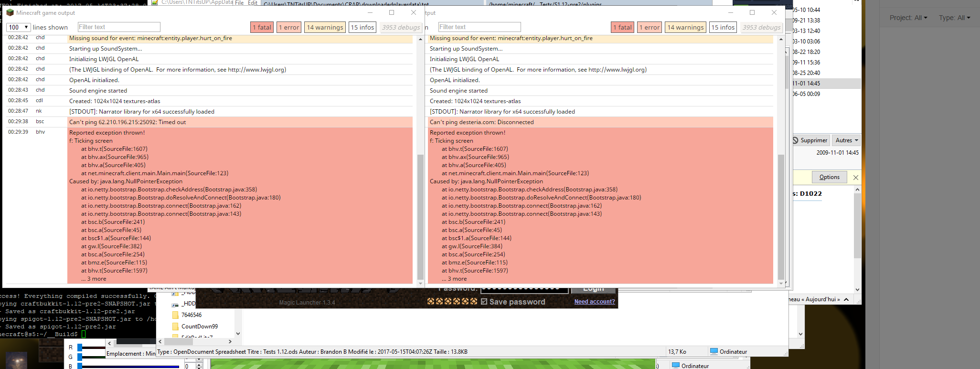The height and width of the screenshot is (369, 980).
Task: Click the 7646546 folder icon
Action: 175,315
